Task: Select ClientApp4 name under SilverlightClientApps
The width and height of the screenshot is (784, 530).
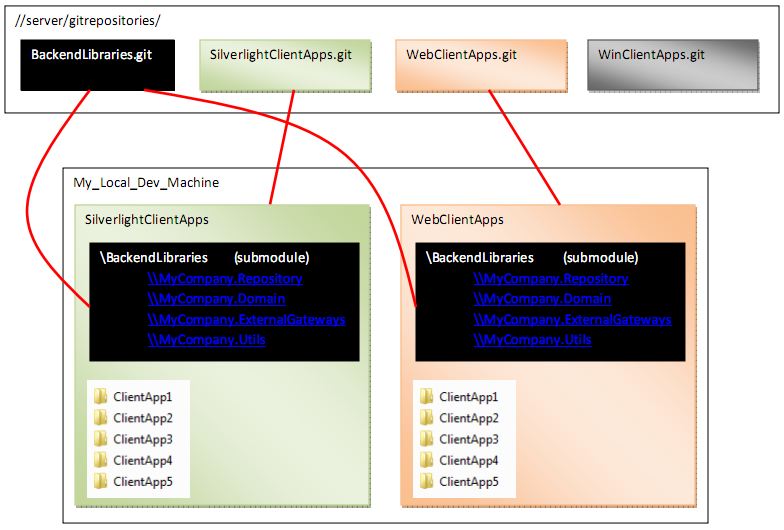Action: [143, 460]
